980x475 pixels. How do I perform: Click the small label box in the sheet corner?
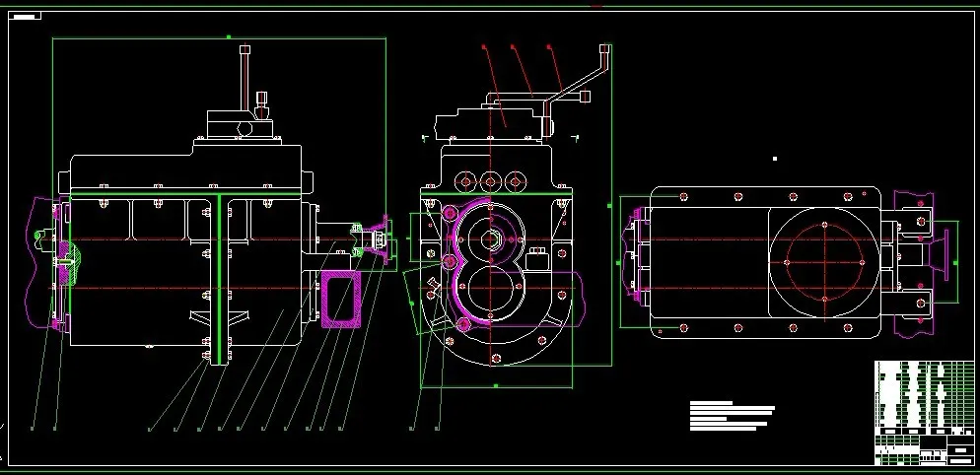(25, 16)
